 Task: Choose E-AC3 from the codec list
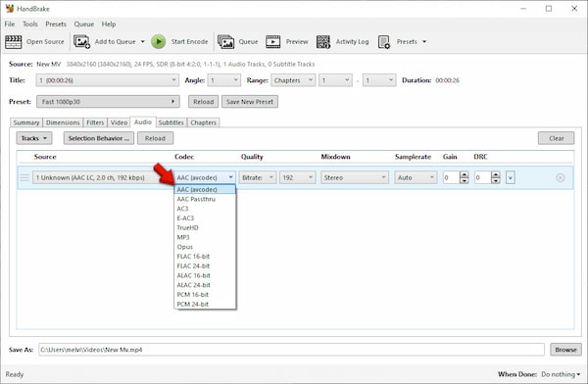click(205, 218)
